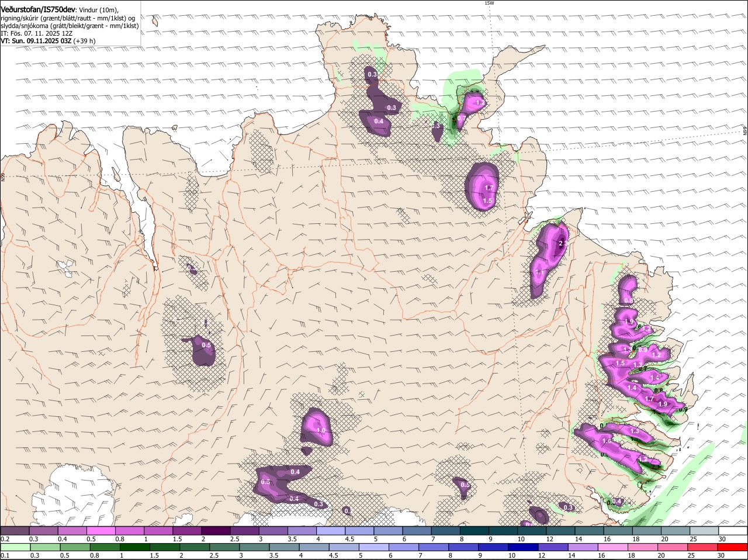Screen dimensions: 748x560
Task: Click the 1.0 value label on the map
Action: point(321,430)
